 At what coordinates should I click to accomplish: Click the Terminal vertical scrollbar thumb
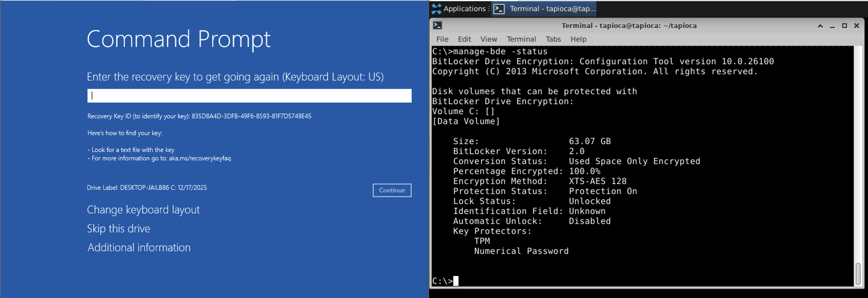point(858,274)
